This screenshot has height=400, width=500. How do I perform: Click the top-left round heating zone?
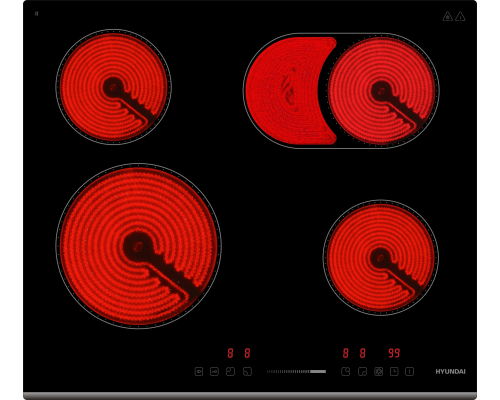click(113, 87)
